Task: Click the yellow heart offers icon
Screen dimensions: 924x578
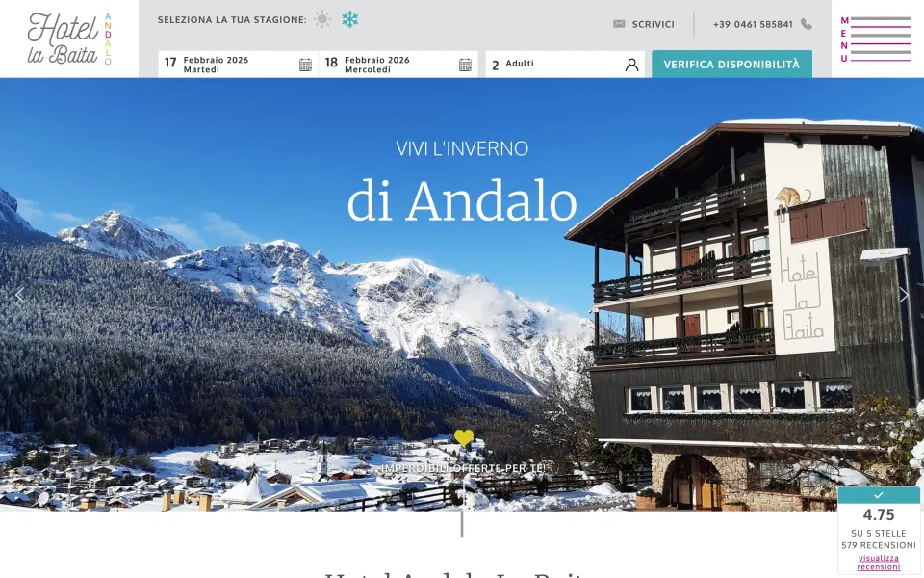Action: [464, 437]
